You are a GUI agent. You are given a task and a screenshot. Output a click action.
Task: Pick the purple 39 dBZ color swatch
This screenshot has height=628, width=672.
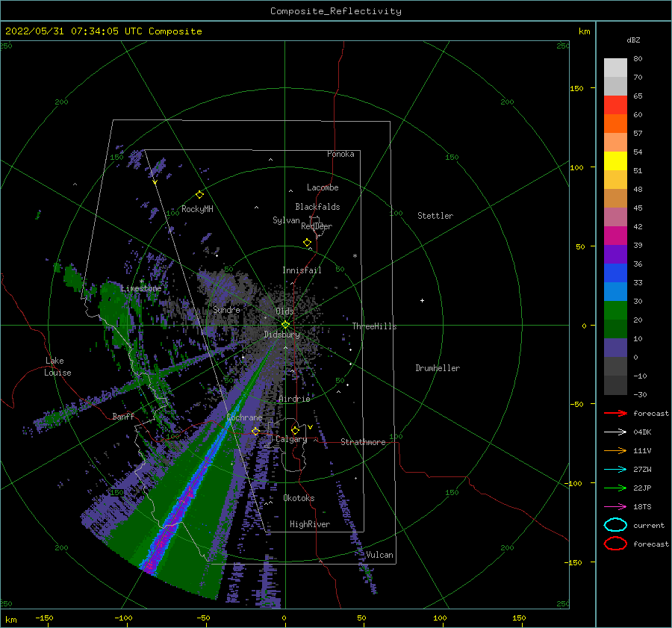point(615,254)
